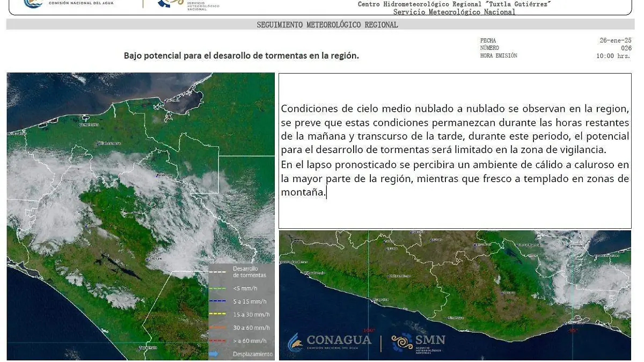Click the white dashed Desarrollo de tormentas line
The image size is (644, 362).
point(217,272)
